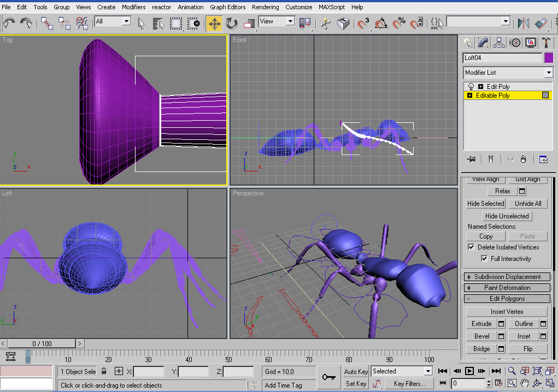Activate the Select and Scale tool
Viewport: 558px width, 392px height.
[249, 23]
